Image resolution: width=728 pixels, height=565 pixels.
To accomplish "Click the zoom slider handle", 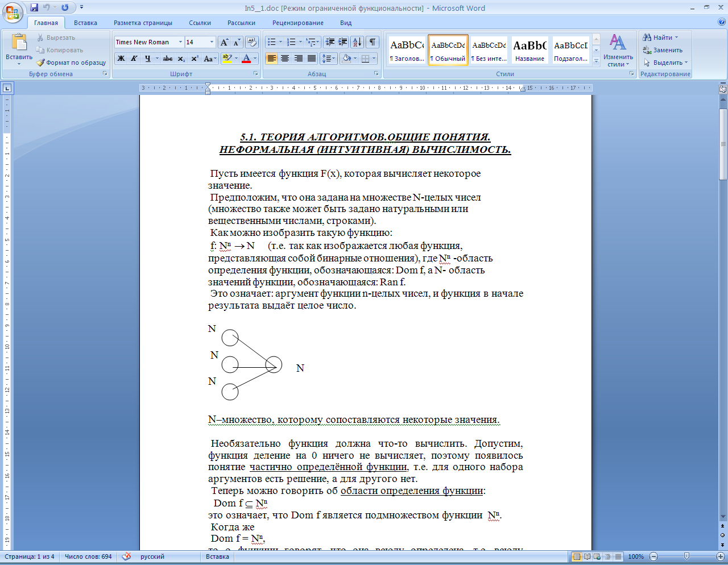I will [x=686, y=556].
